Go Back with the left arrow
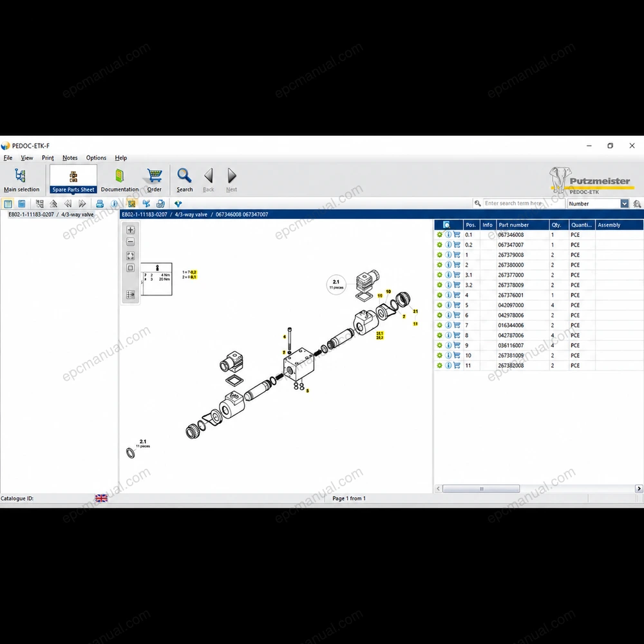Viewport: 644px width, 644px height. tap(209, 180)
